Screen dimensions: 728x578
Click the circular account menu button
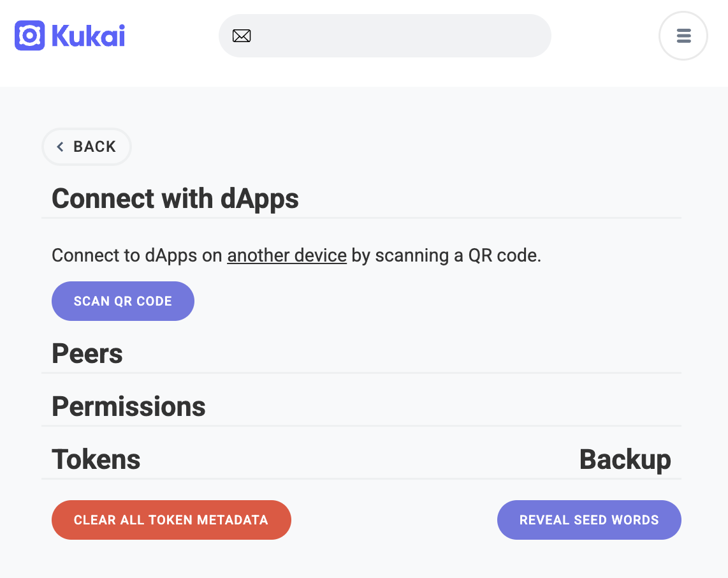click(x=683, y=36)
